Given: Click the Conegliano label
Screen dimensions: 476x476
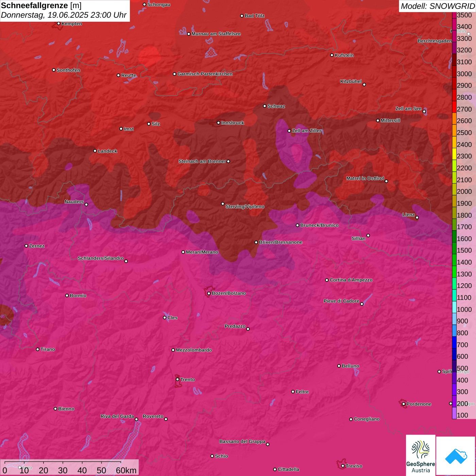Looking at the screenshot, I should point(367,419).
